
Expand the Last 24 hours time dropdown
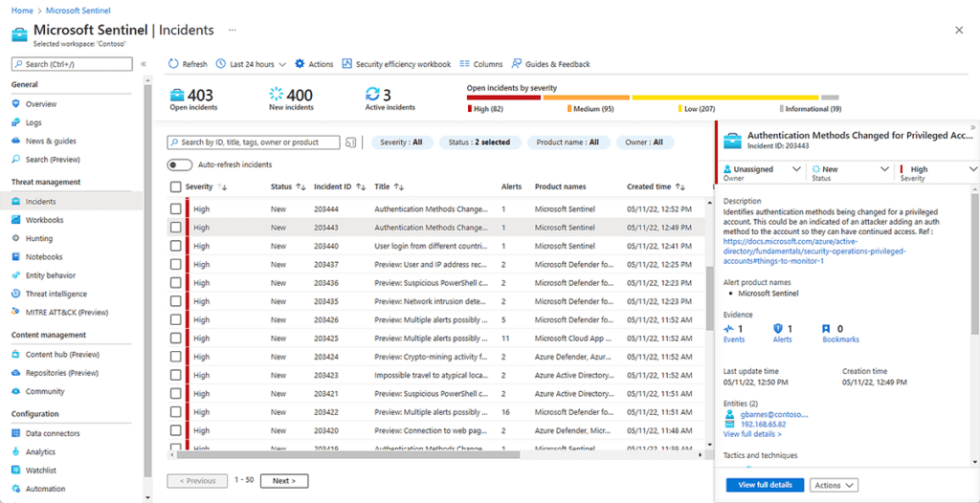251,64
